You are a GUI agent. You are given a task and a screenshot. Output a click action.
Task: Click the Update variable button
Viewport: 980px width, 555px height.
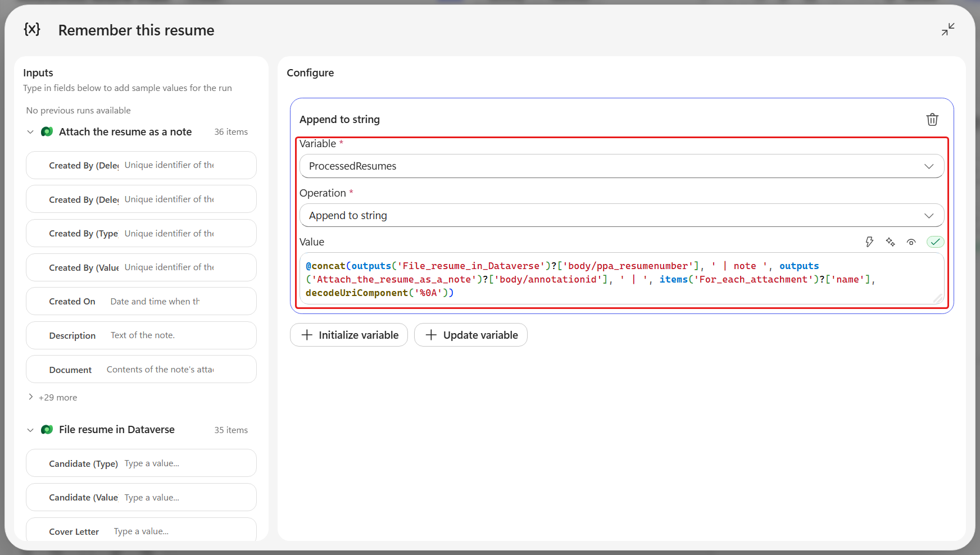click(471, 335)
